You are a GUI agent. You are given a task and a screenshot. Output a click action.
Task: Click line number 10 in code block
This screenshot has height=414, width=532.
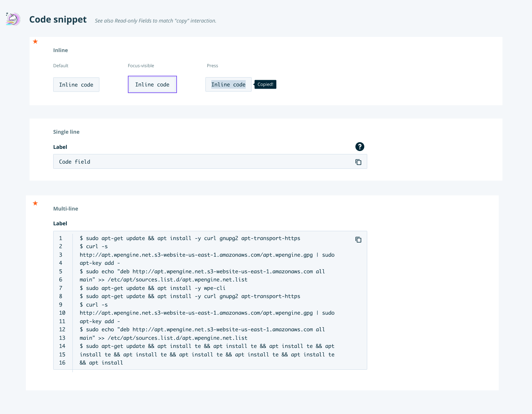(62, 313)
